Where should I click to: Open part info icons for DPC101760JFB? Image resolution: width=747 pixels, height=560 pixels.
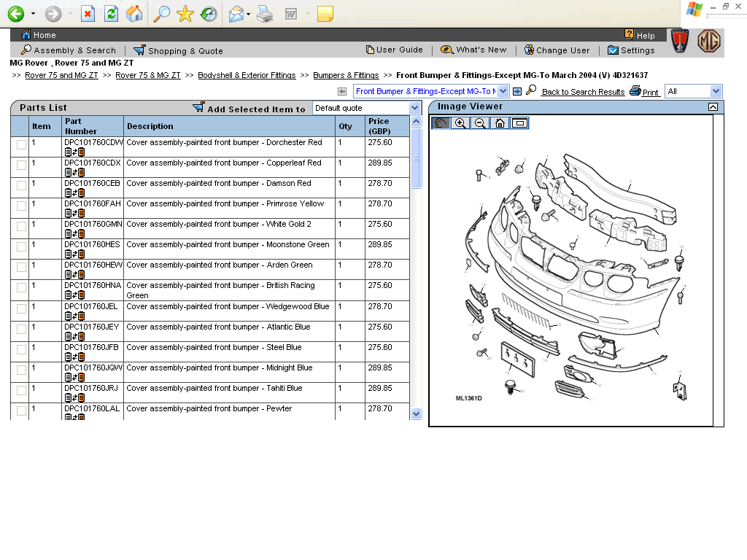pyautogui.click(x=75, y=357)
